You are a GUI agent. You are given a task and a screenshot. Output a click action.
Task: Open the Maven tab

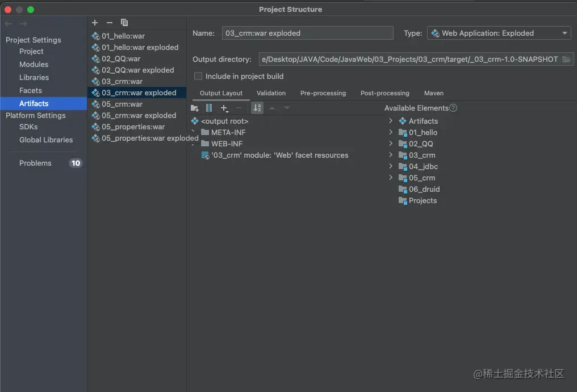434,93
